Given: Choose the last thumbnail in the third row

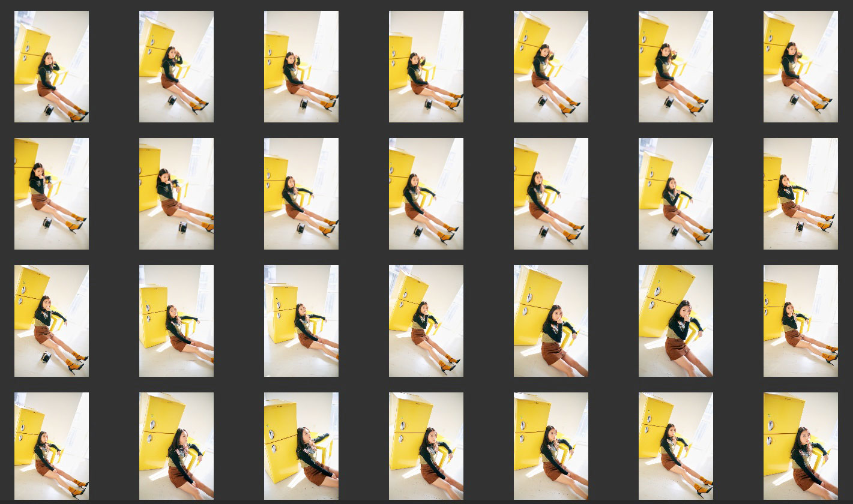Looking at the screenshot, I should pyautogui.click(x=801, y=321).
